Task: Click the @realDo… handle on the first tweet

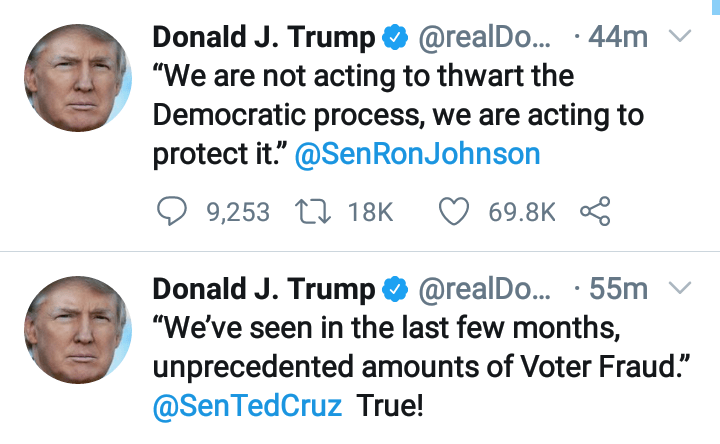Action: tap(483, 39)
